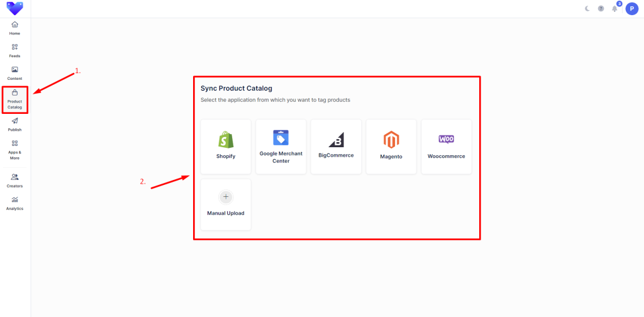Open the Feeds sidebar icon
The image size is (644, 317).
(x=15, y=47)
